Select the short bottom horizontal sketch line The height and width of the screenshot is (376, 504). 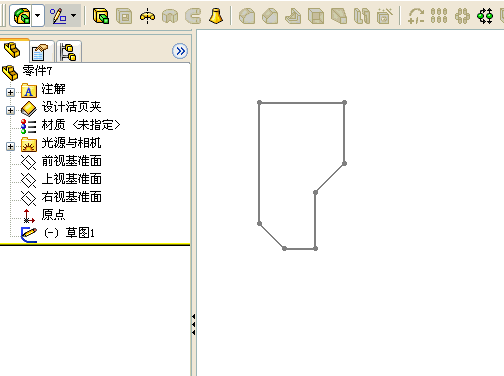(x=300, y=248)
